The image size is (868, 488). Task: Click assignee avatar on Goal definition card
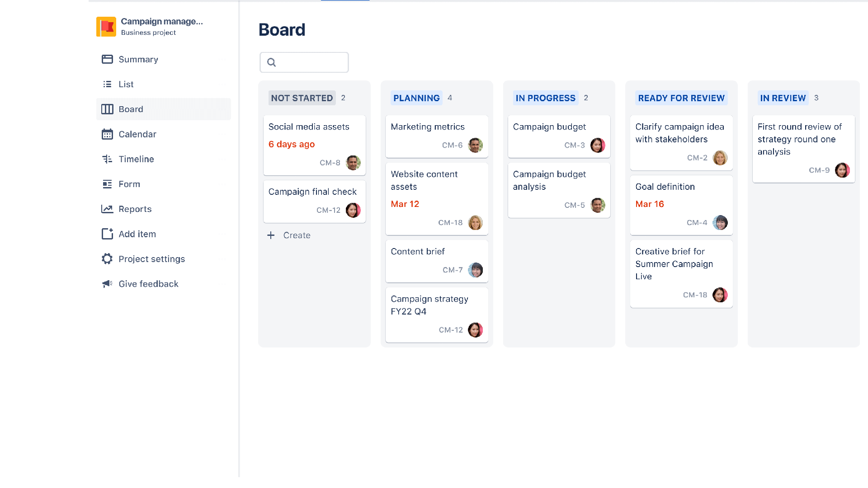coord(720,222)
